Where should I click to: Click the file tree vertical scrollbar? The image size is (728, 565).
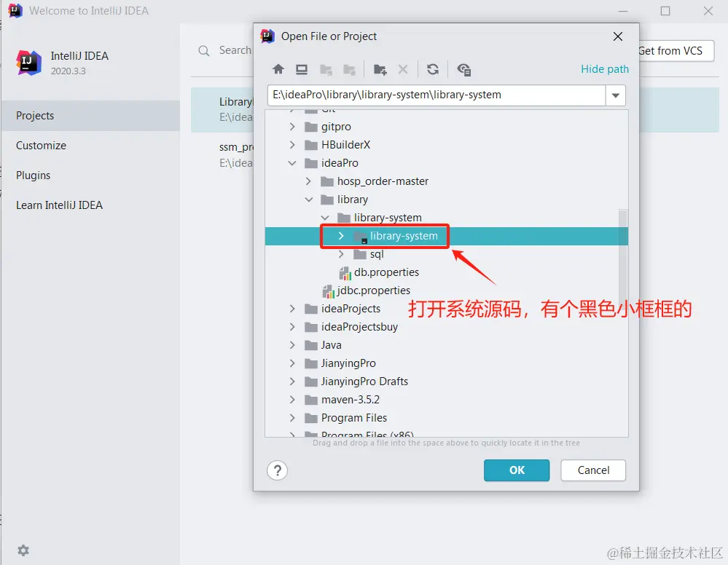[623, 258]
